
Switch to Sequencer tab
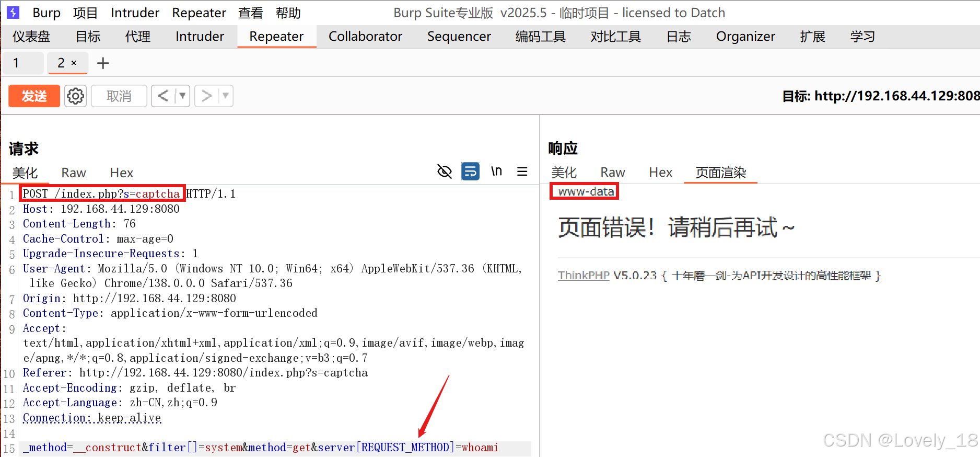(459, 36)
